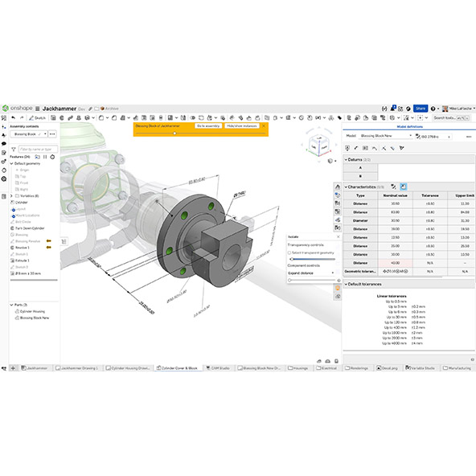Viewport: 476px width, 476px height.
Task: Switch to the CAM Studio tab
Action: 218,368
